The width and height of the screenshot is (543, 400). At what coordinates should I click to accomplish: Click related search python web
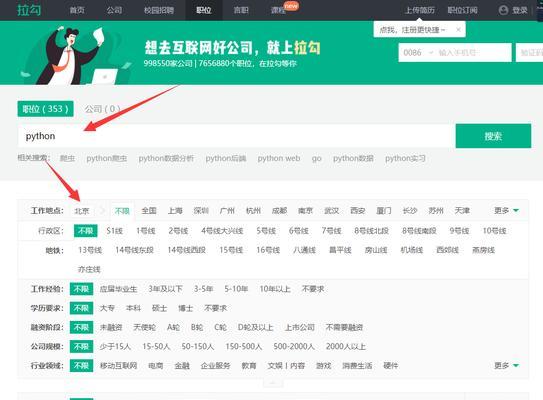point(279,159)
